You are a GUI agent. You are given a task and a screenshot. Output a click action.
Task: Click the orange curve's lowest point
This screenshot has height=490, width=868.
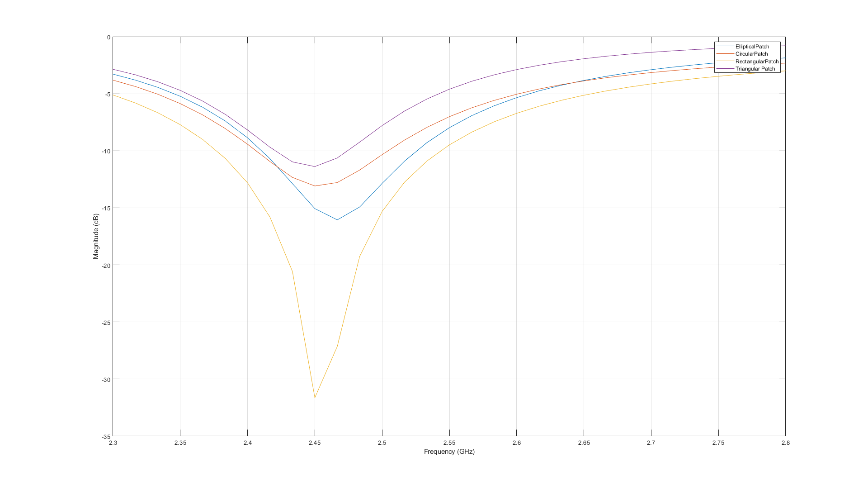[315, 186]
